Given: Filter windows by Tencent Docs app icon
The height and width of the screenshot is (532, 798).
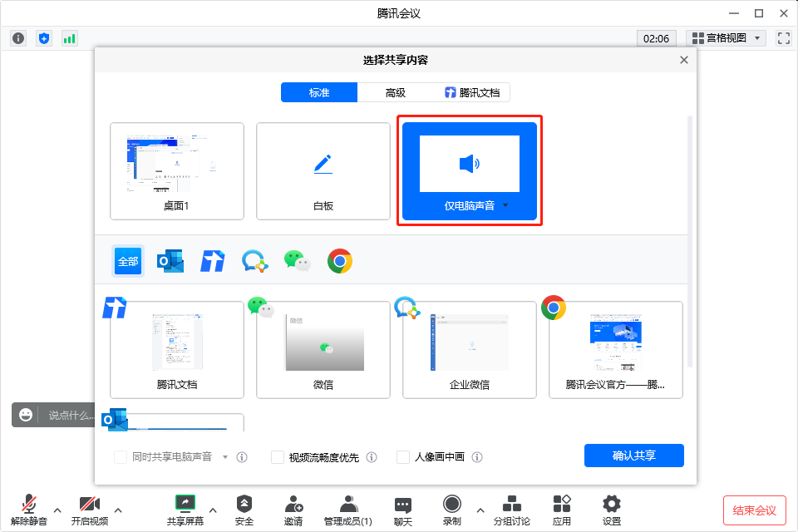Looking at the screenshot, I should [212, 261].
